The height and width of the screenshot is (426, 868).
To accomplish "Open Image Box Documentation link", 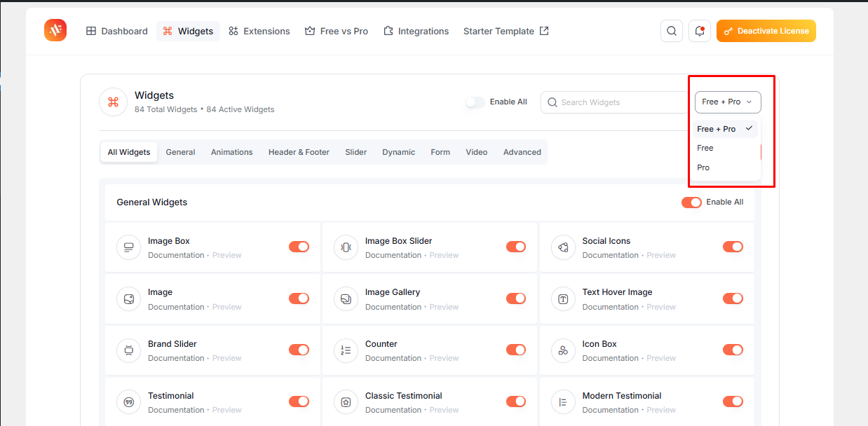I will coord(176,255).
